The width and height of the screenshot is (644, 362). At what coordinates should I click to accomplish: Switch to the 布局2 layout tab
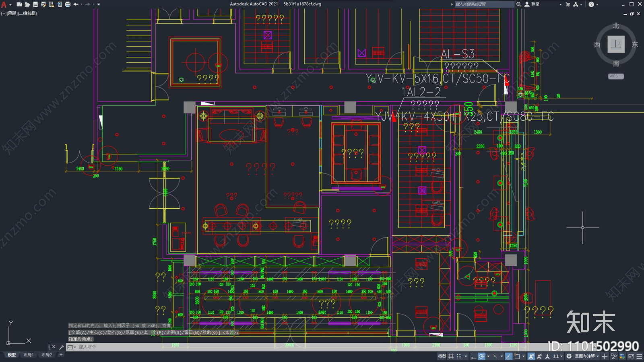point(47,355)
